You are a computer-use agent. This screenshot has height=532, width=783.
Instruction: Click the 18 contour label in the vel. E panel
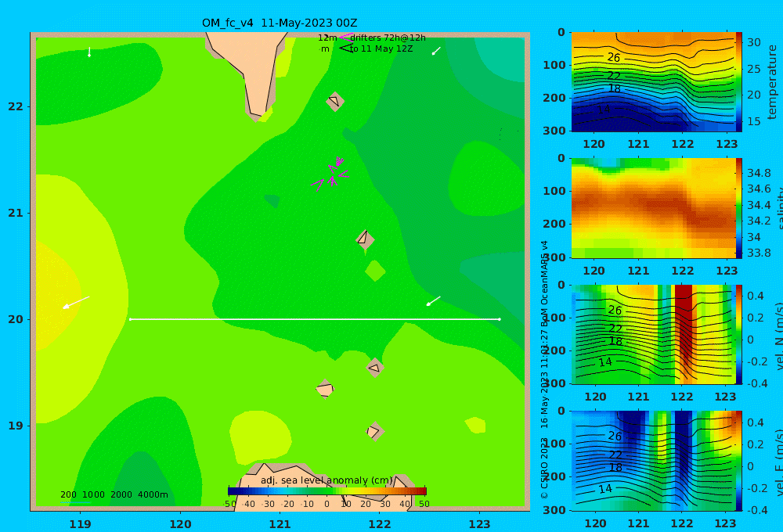pyautogui.click(x=615, y=468)
